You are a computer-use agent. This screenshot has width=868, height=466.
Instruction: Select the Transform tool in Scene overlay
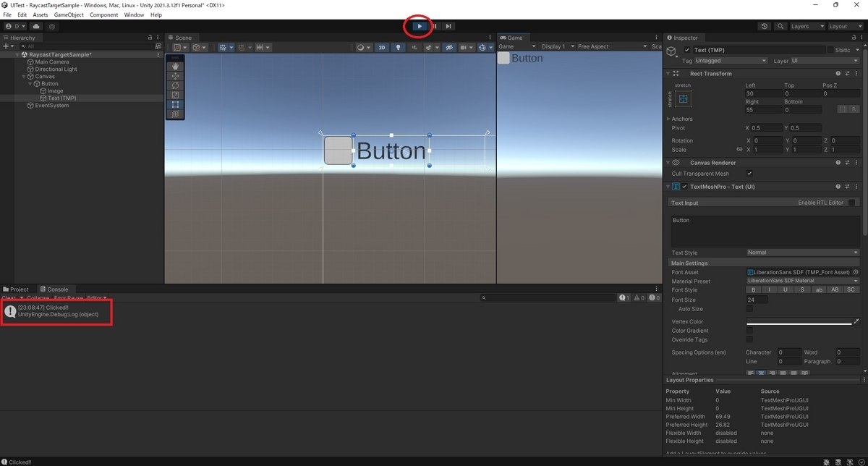point(175,114)
